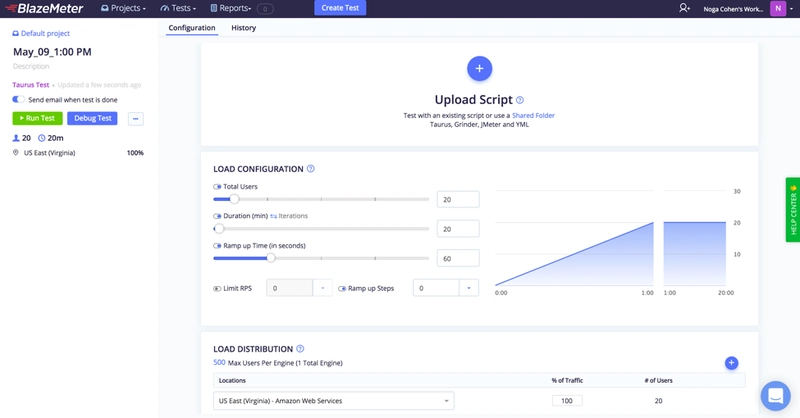
Task: Open the Limit RPS dropdown arrow
Action: [x=322, y=288]
